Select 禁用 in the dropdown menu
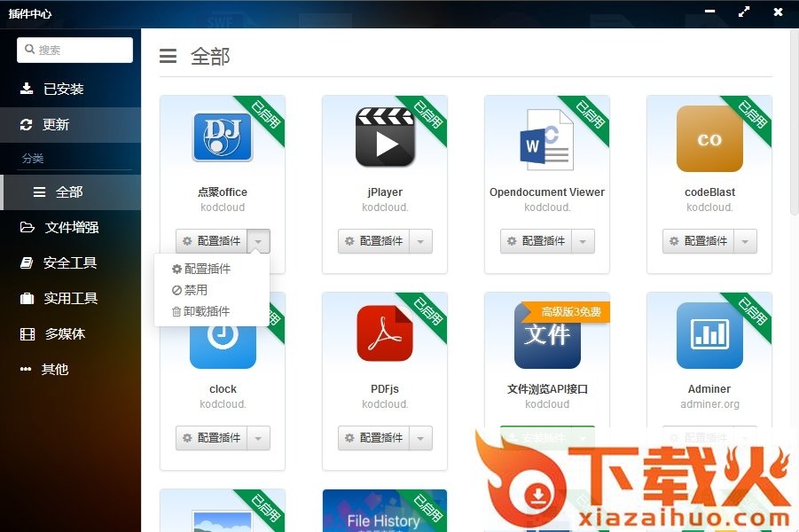Image resolution: width=799 pixels, height=532 pixels. (211, 290)
